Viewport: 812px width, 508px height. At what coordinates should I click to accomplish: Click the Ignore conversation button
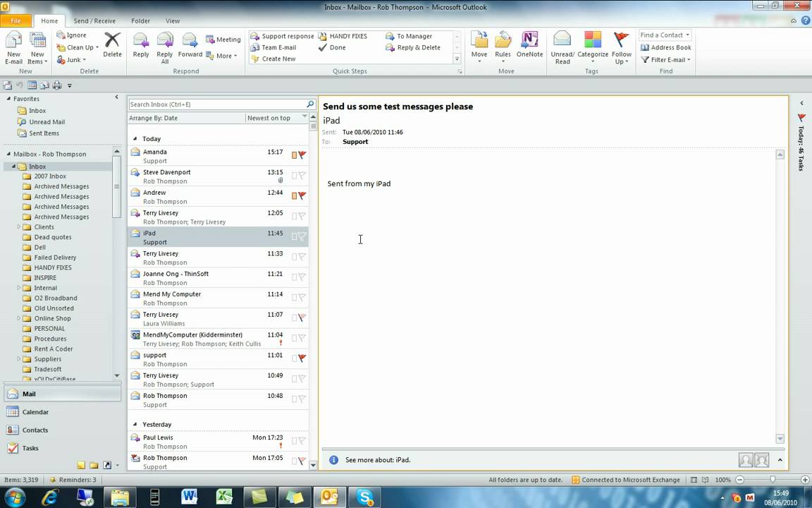tap(71, 35)
